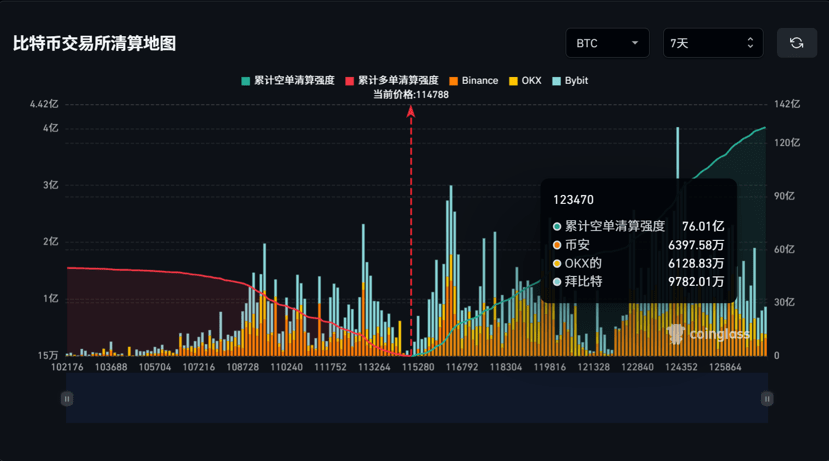Click x-axis label 111752
Screen dimensions: 829x461
[x=330, y=367]
